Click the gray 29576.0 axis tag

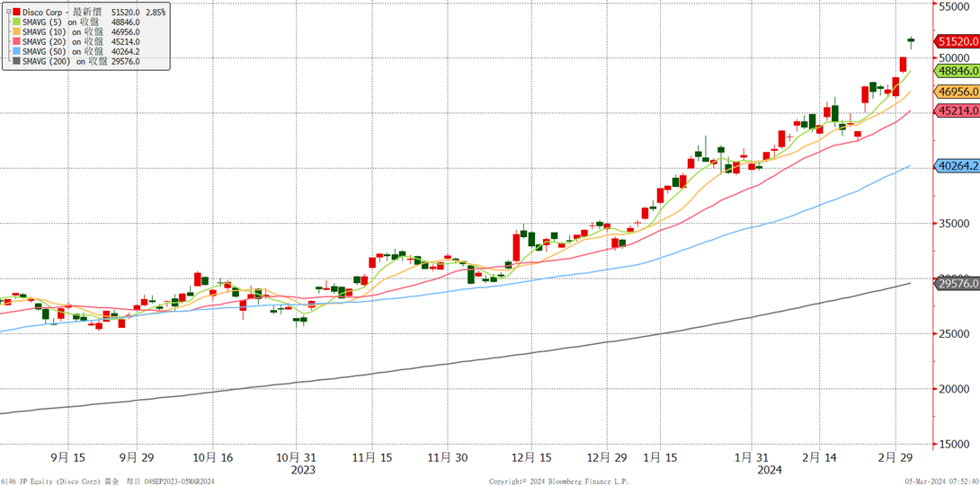[x=957, y=283]
